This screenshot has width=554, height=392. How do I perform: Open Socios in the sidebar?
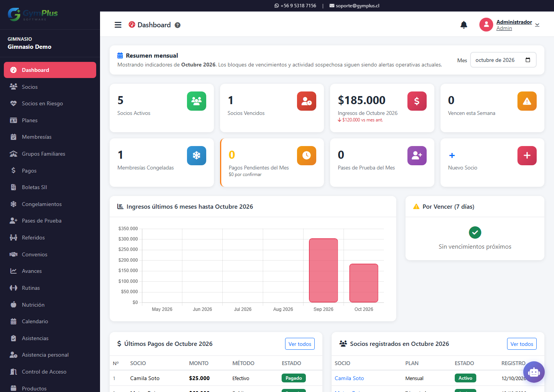click(50, 87)
